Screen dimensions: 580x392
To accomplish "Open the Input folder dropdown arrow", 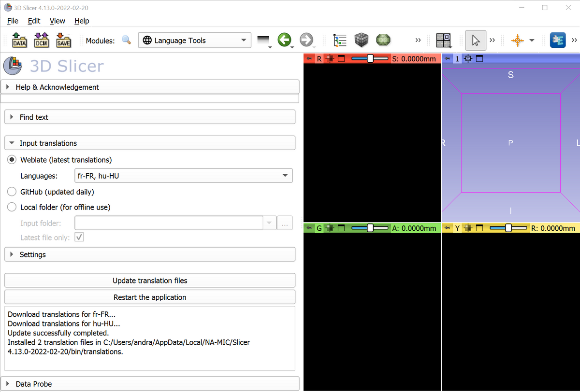I will click(269, 223).
